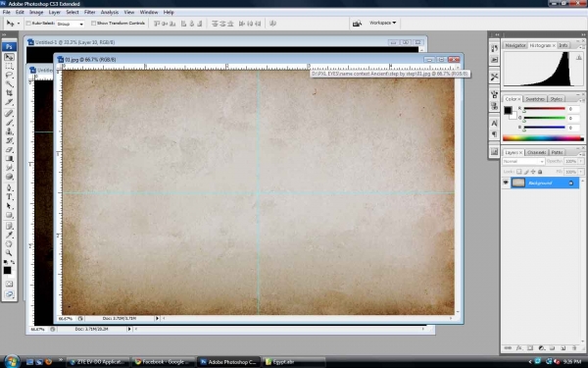The width and height of the screenshot is (588, 368).
Task: Open the layer blend mode Normal dropdown
Action: coord(523,162)
